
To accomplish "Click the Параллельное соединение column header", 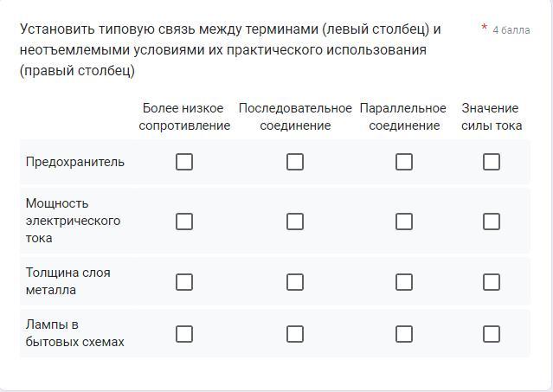I will coord(403,117).
